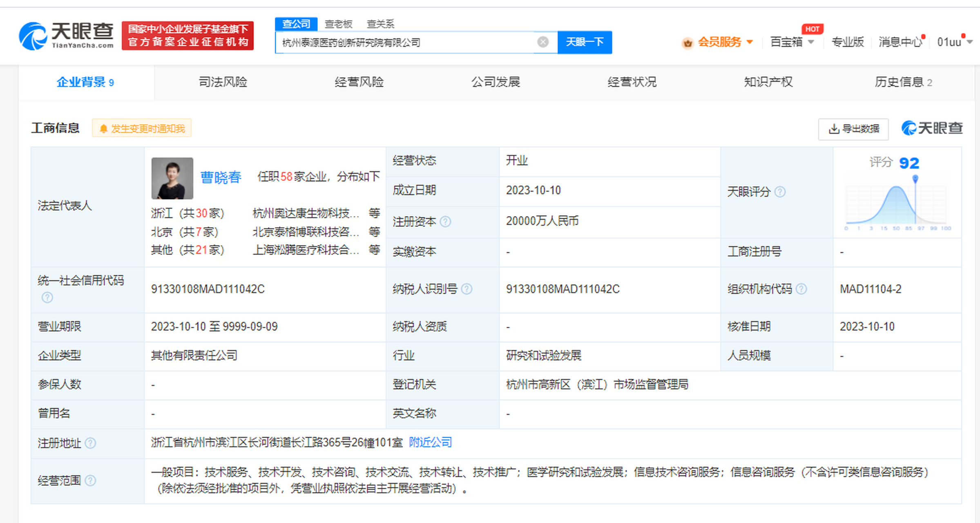Click the red 国家中小企业发展子基金 badge
Image resolution: width=980 pixels, height=523 pixels.
[x=188, y=36]
